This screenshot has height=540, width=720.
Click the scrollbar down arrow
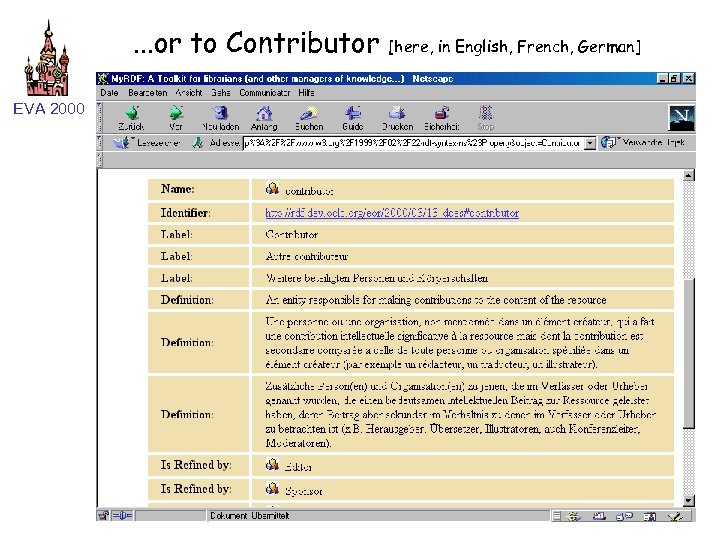click(x=688, y=501)
